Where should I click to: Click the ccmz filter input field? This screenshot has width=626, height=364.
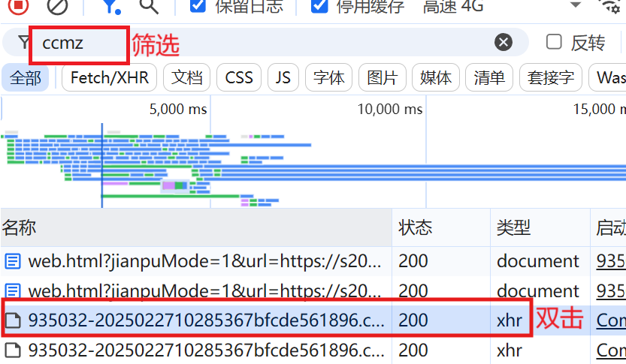pyautogui.click(x=75, y=43)
